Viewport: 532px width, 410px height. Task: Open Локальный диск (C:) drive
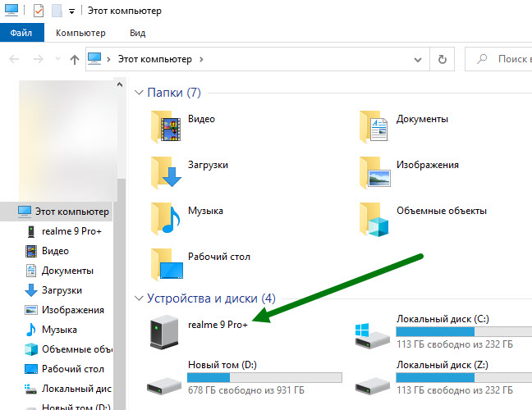point(374,333)
